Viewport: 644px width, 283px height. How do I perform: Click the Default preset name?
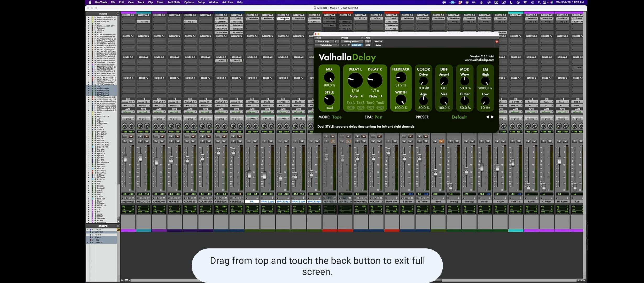coord(459,117)
